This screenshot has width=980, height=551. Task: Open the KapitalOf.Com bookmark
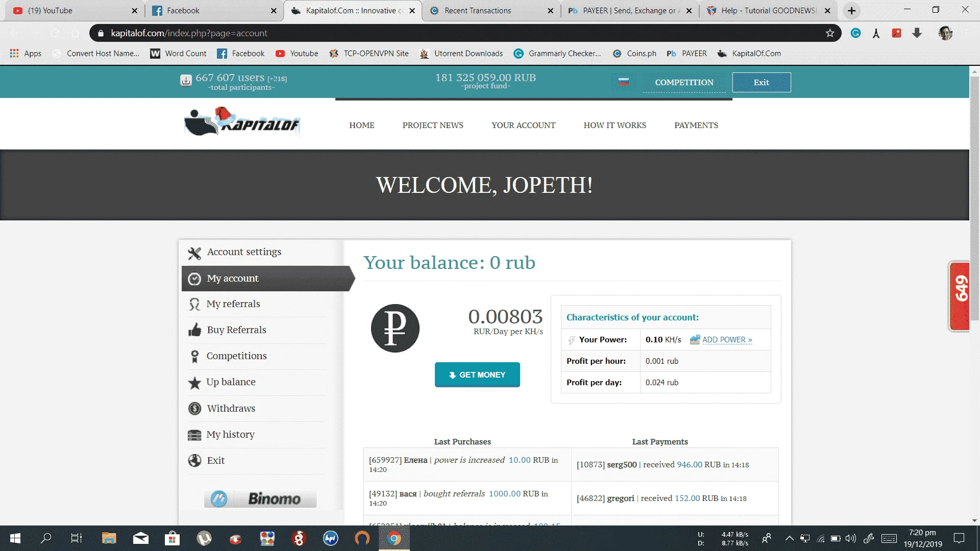[x=749, y=54]
